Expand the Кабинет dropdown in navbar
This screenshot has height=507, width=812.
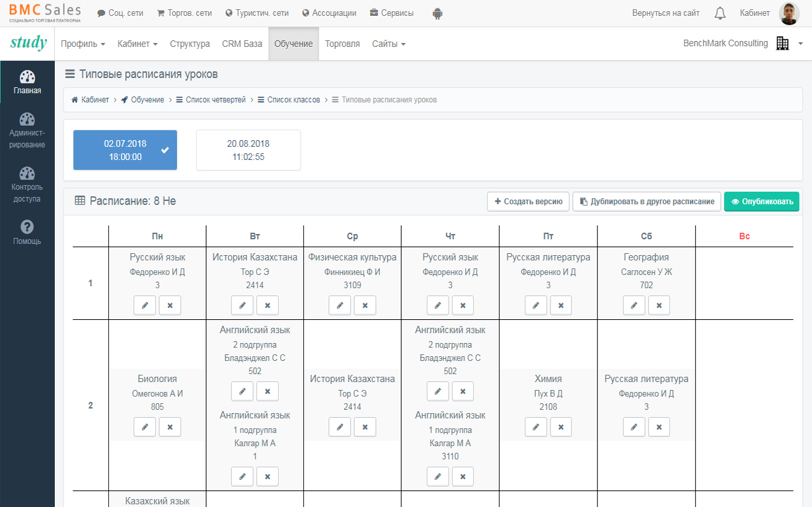[x=137, y=44]
